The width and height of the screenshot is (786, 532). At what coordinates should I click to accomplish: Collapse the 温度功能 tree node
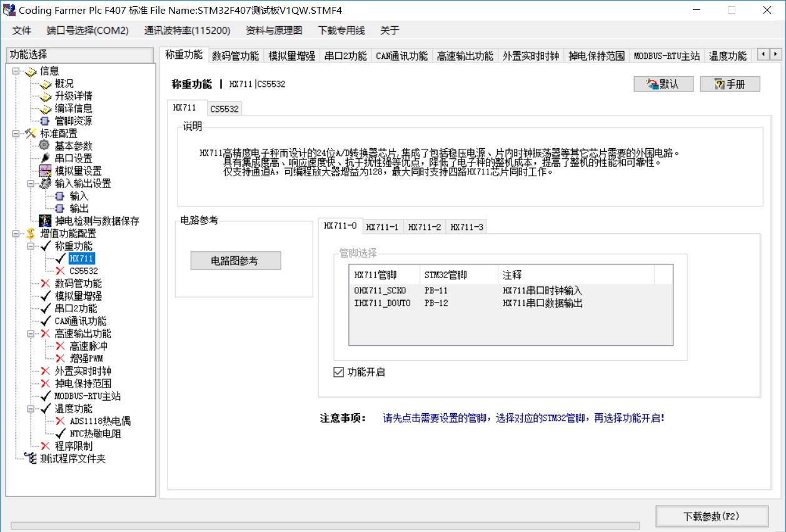tap(31, 409)
